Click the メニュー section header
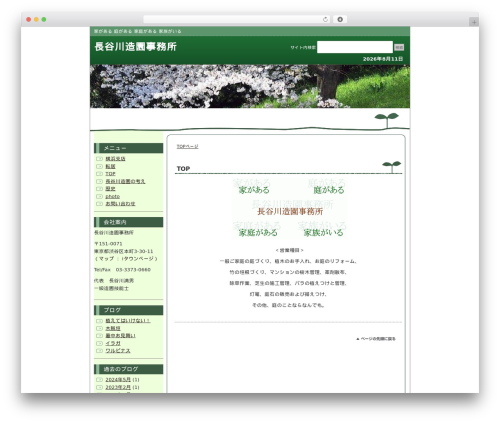The image size is (500, 423). (x=129, y=148)
